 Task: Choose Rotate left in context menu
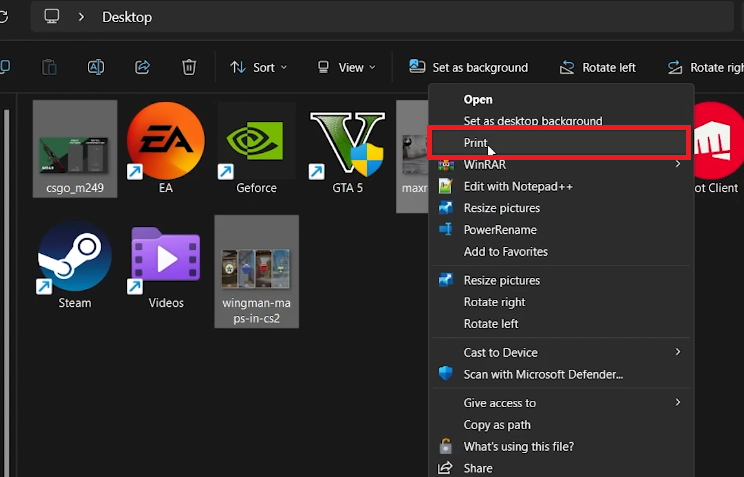pyautogui.click(x=561, y=324)
